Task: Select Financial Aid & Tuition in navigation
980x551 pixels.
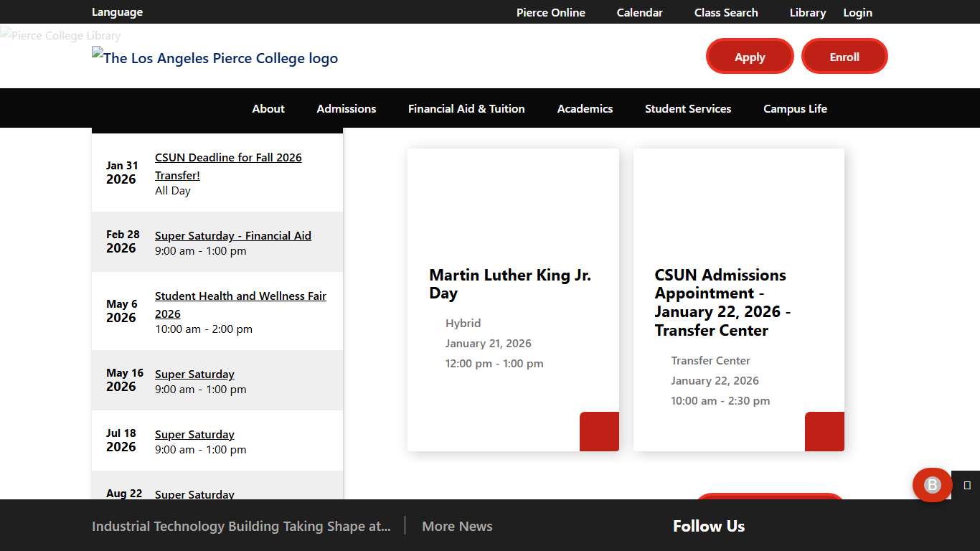Action: pos(466,108)
